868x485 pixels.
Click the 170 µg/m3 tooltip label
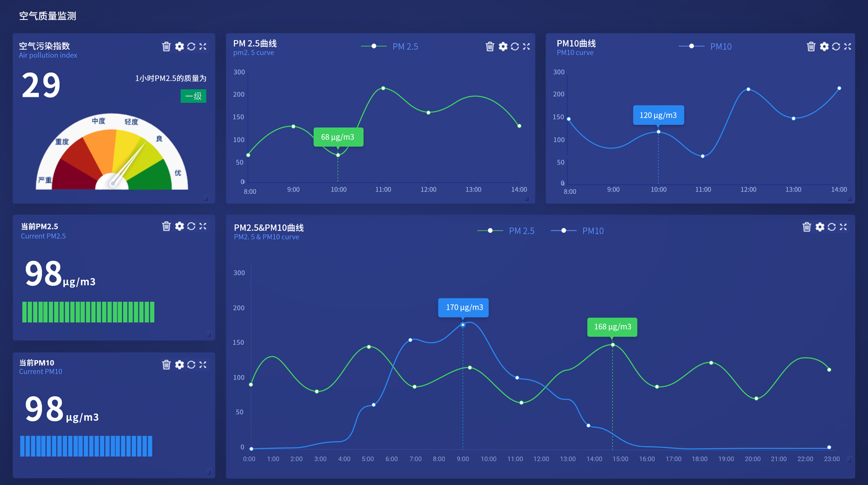(x=463, y=307)
